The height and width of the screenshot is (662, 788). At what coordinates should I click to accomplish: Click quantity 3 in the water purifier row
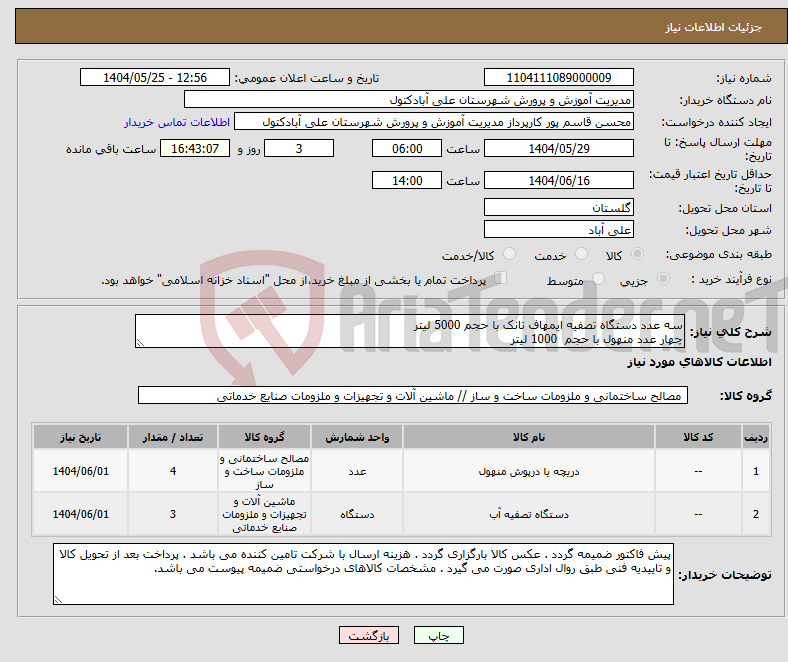pyautogui.click(x=173, y=514)
